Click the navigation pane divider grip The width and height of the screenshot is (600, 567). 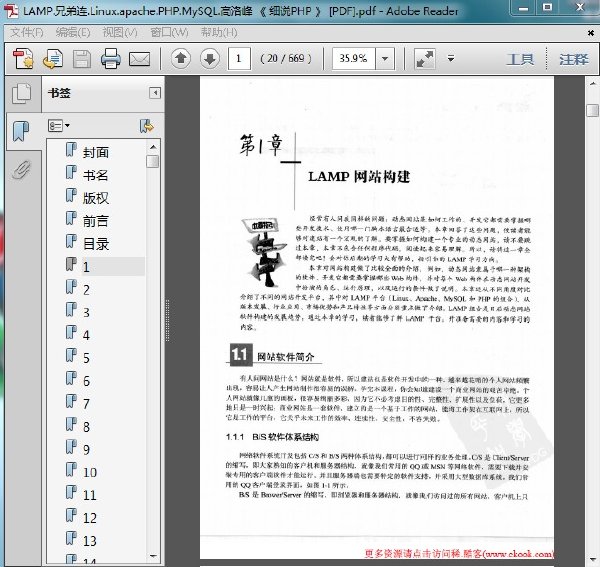(168, 321)
